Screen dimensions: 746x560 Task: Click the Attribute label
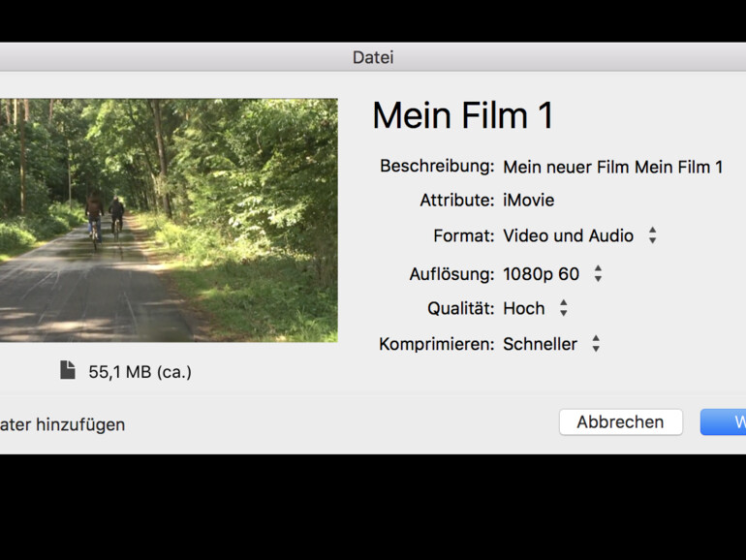456,201
